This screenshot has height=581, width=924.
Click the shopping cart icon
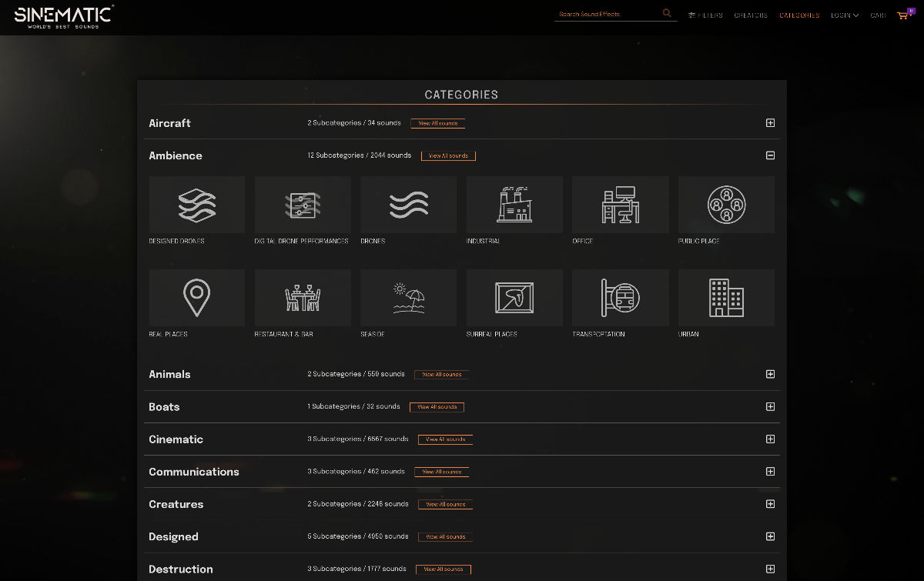point(902,15)
